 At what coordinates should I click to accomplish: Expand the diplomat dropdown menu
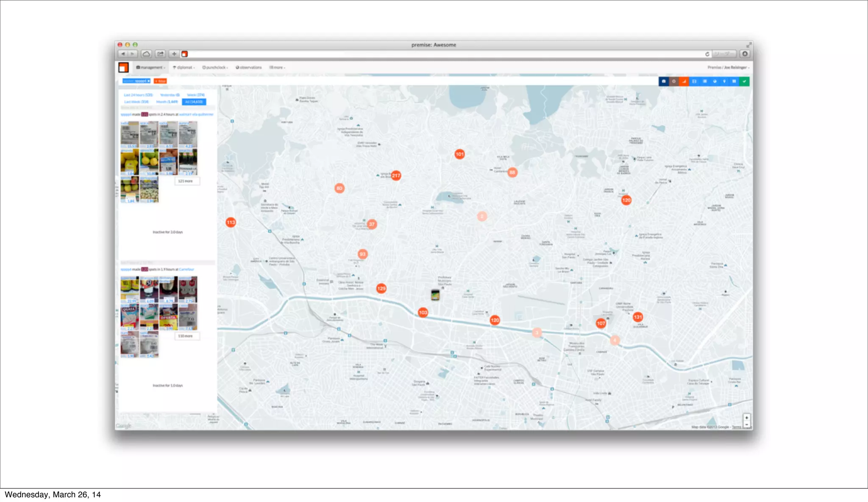click(x=184, y=67)
